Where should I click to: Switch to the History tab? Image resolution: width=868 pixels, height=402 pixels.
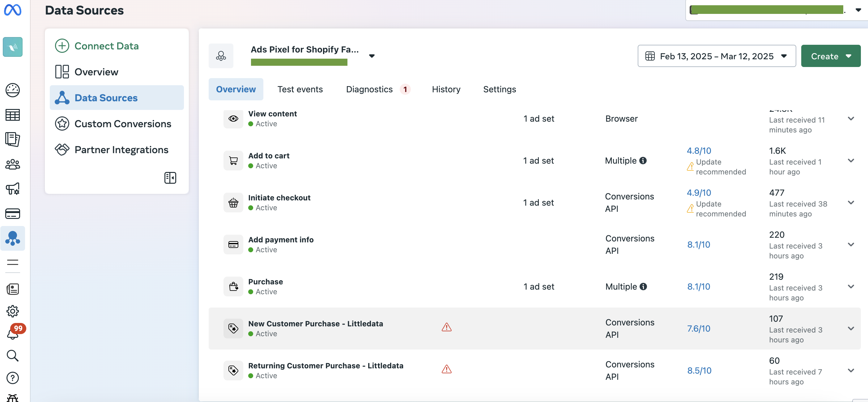(446, 89)
